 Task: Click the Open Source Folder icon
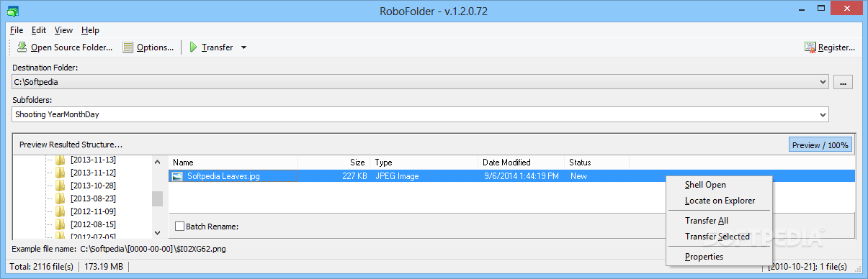pyautogui.click(x=22, y=47)
